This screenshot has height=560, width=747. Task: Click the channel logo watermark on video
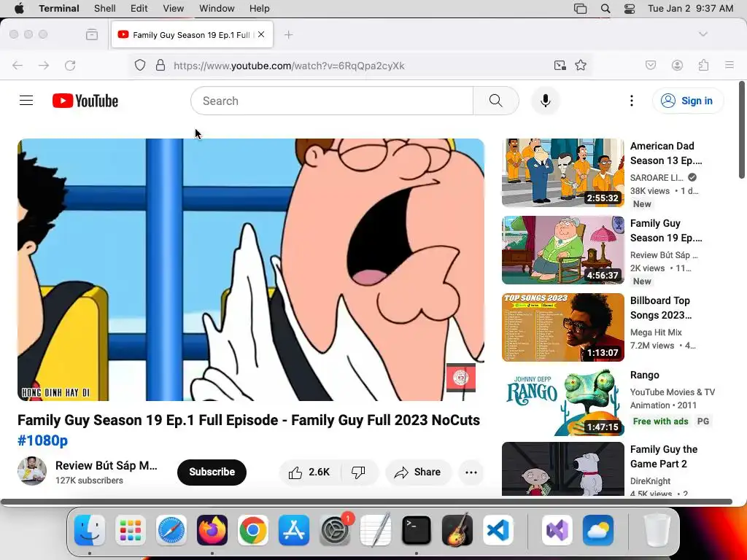coord(461,378)
